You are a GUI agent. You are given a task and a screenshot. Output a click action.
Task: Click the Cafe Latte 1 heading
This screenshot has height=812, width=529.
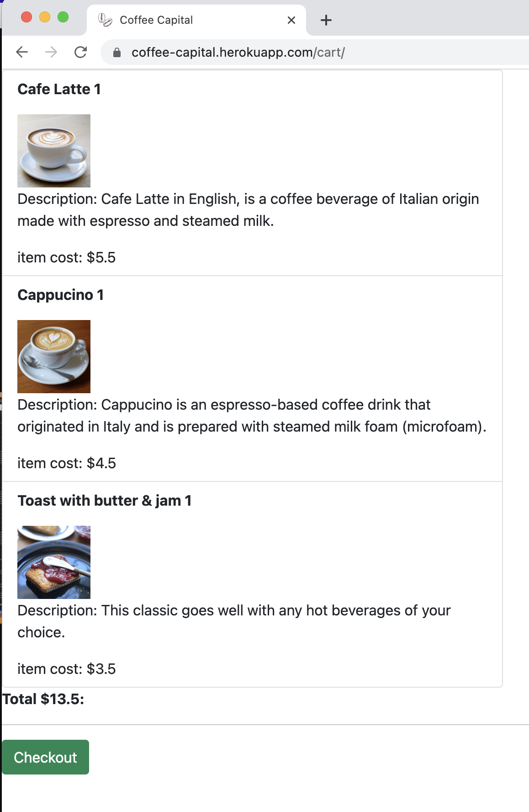coord(59,89)
